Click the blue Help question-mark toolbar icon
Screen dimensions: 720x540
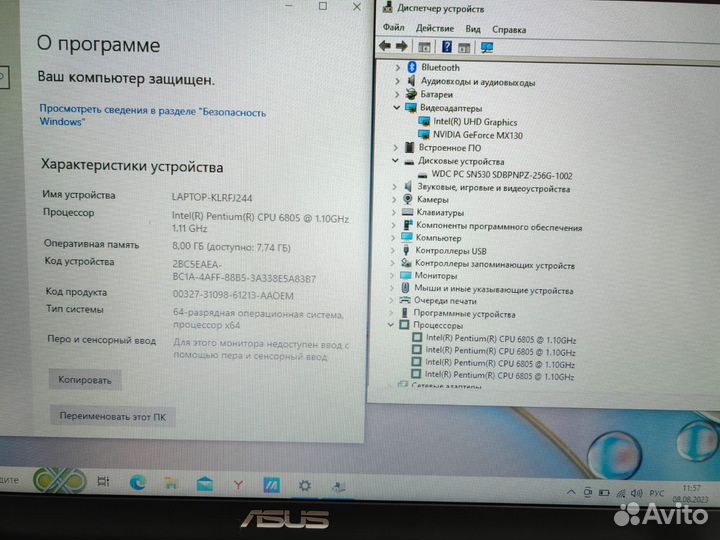pos(446,46)
